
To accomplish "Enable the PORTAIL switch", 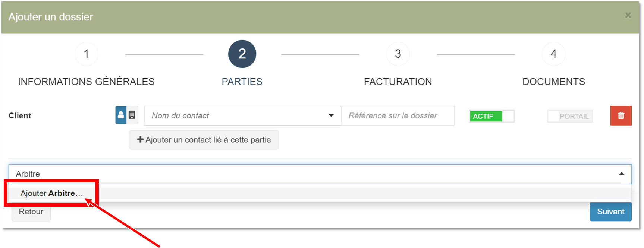I will (x=570, y=116).
